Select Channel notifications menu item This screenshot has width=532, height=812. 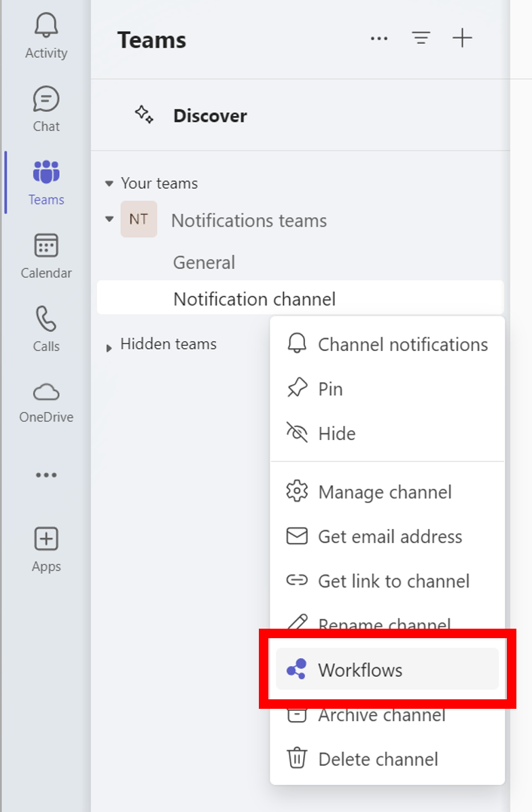coord(387,344)
